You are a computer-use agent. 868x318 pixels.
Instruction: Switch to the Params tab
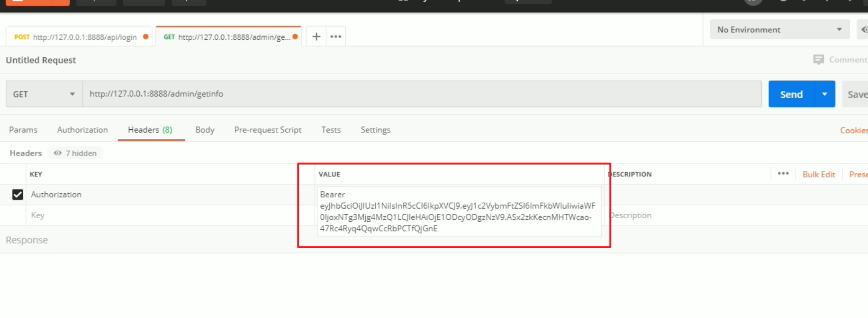tap(23, 130)
